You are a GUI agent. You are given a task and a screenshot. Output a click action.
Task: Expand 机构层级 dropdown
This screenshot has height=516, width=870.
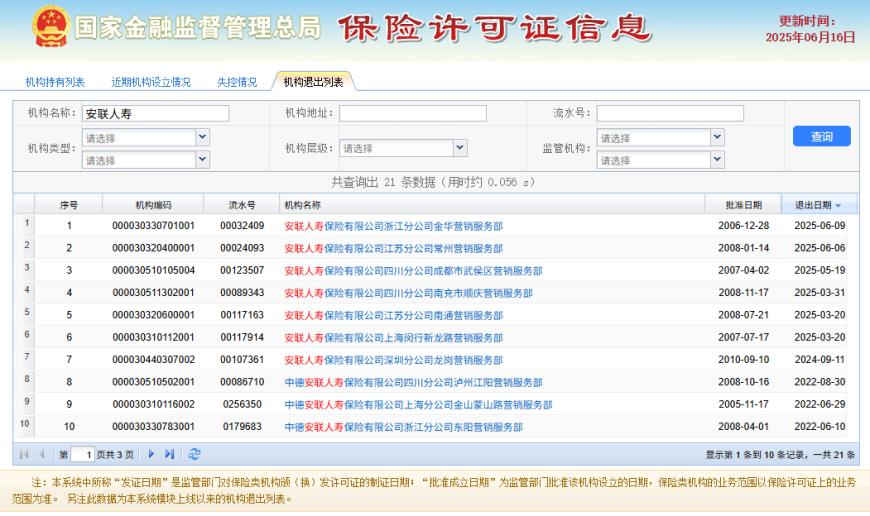[460, 148]
